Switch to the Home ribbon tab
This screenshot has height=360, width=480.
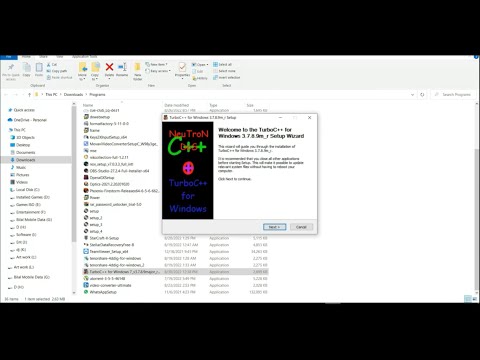26,57
